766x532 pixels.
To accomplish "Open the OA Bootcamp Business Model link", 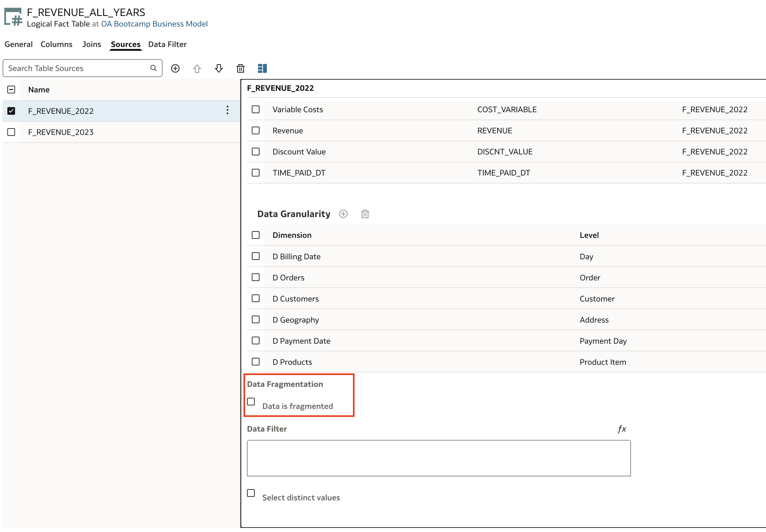I will pyautogui.click(x=155, y=24).
